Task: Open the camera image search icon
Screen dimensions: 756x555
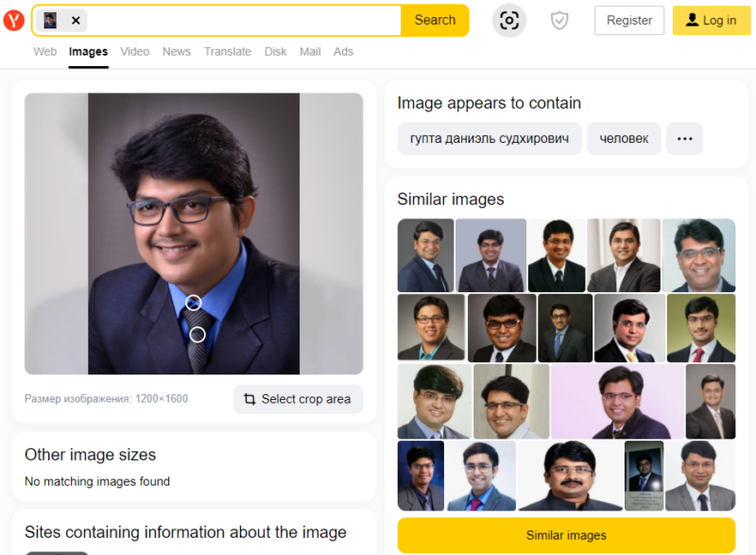Action: 508,20
